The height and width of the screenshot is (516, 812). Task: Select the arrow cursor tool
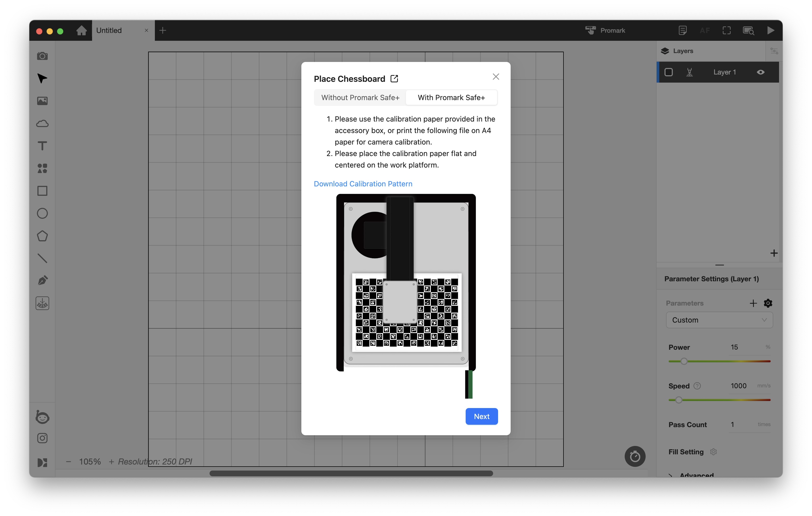[x=42, y=78]
